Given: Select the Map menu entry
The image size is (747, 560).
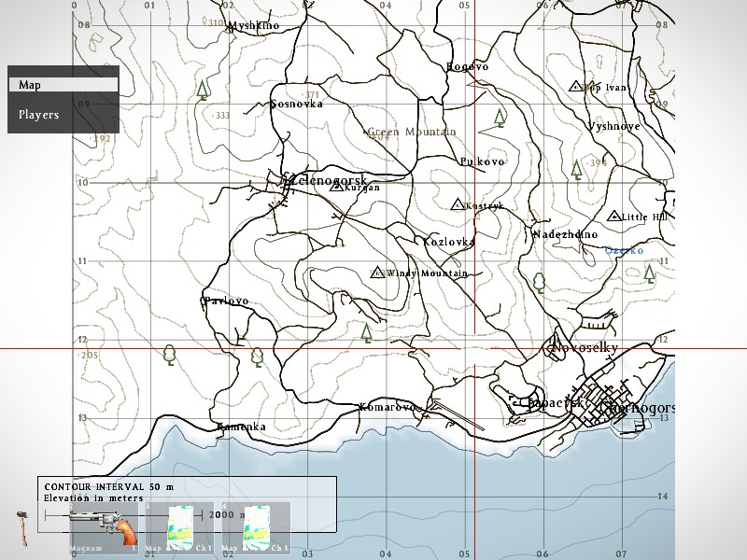Looking at the screenshot, I should [x=63, y=85].
